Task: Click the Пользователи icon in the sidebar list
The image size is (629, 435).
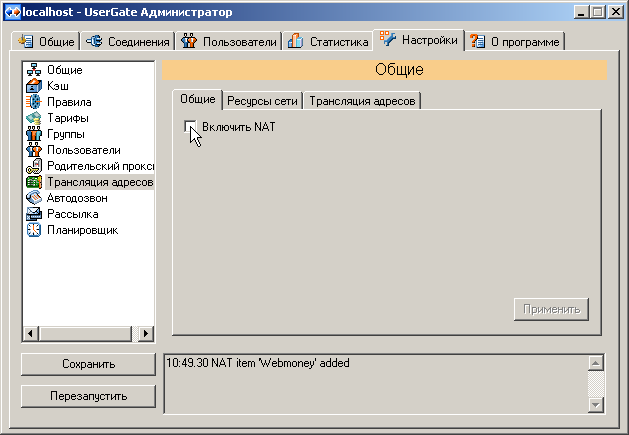Action: pyautogui.click(x=34, y=150)
